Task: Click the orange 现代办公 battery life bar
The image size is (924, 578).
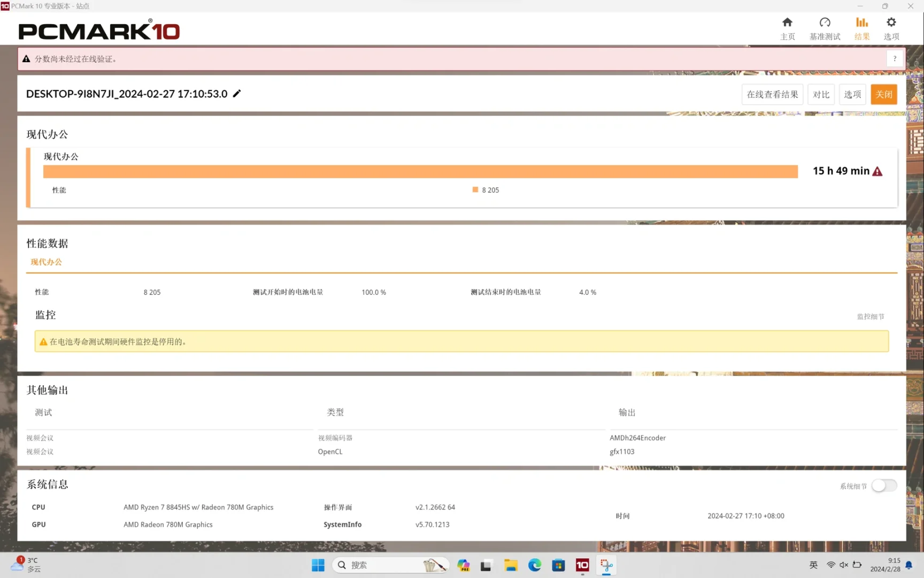Action: tap(420, 171)
